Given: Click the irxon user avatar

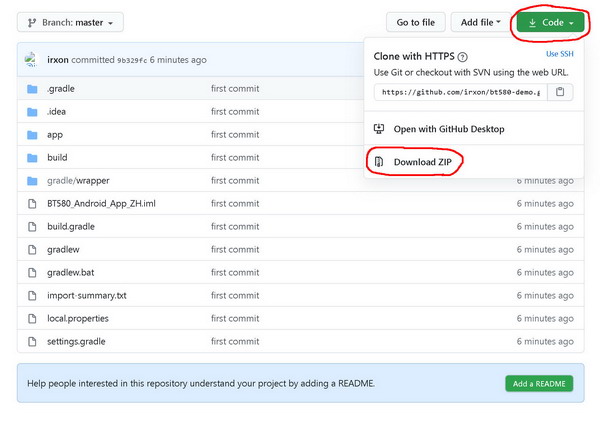Looking at the screenshot, I should click(32, 60).
